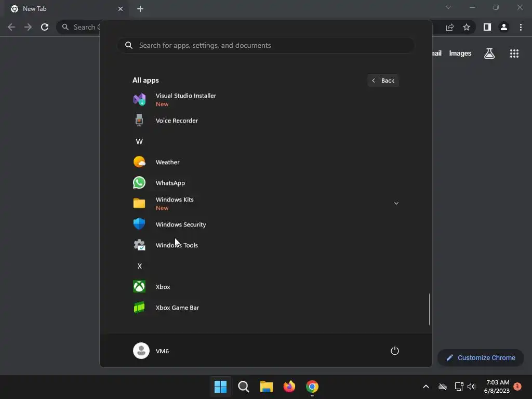Screen dimensions: 532x399
Task: Open Chrome's three-dot menu
Action: pyautogui.click(x=521, y=27)
